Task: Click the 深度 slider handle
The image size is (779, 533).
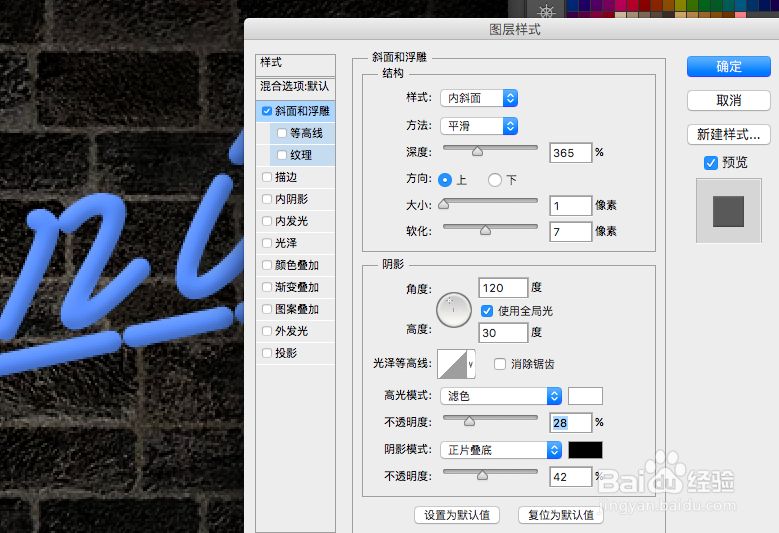Action: coord(477,151)
